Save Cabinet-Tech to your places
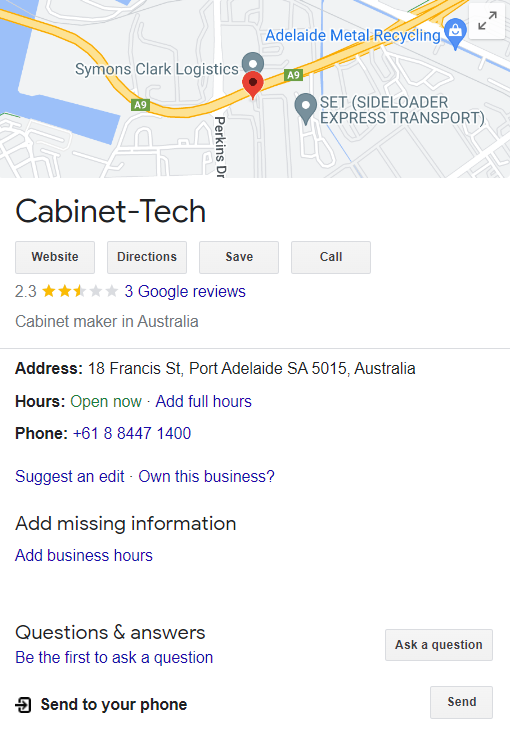 coord(239,257)
